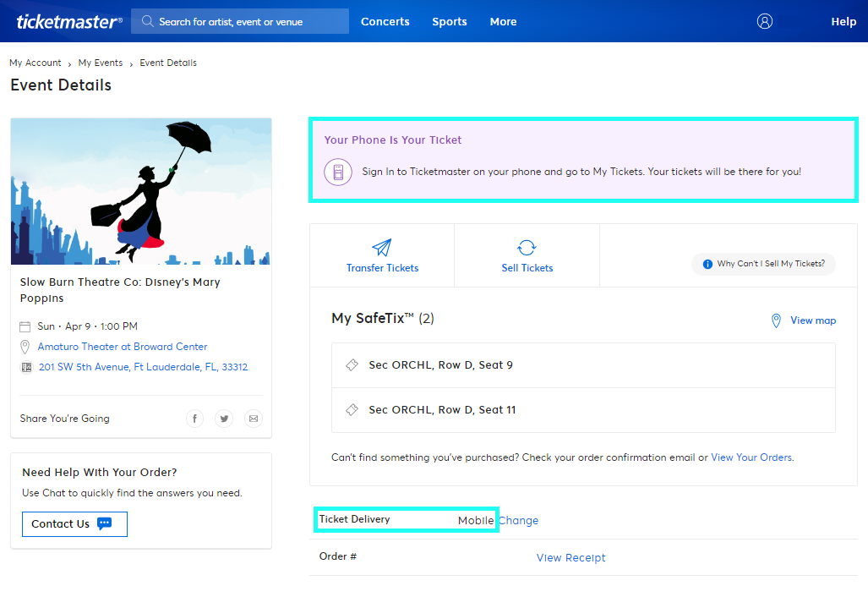The image size is (868, 597).
Task: Open the user account profile icon
Action: click(765, 21)
